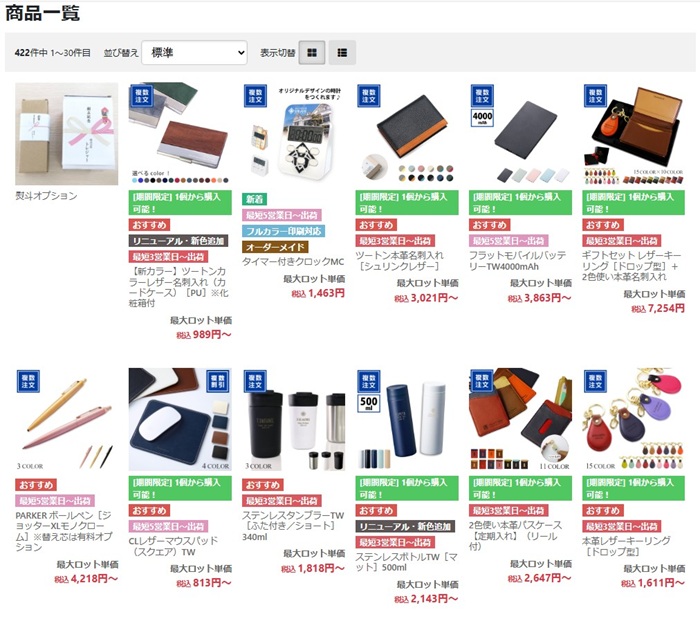
Task: Click the オーダーメイド tag
Action: [x=275, y=247]
